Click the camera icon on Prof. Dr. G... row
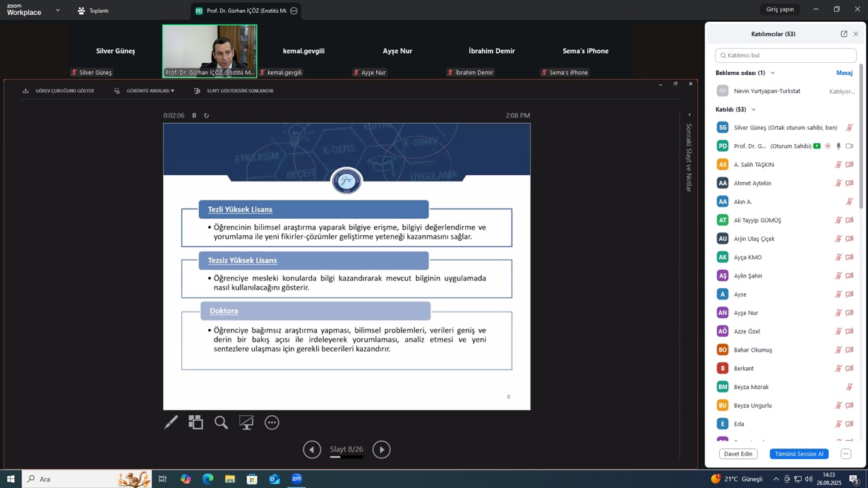Viewport: 868px width, 488px height. click(x=850, y=146)
